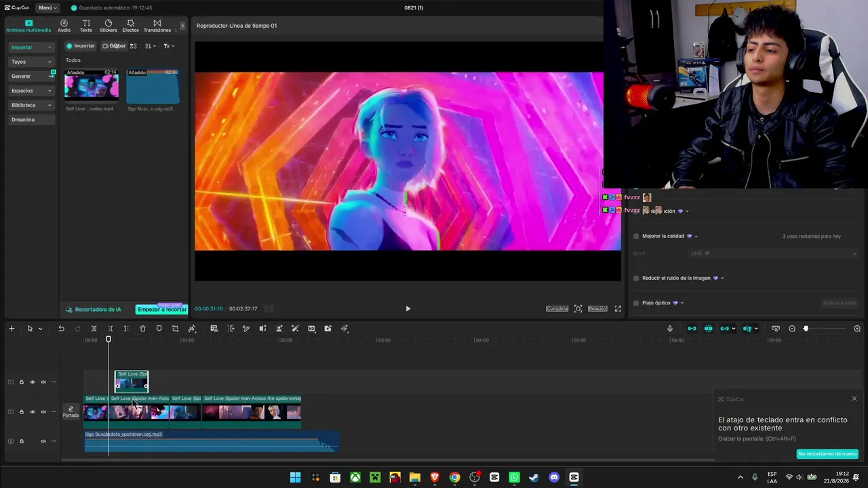Toggle clip linkage
The height and width of the screenshot is (488, 868).
click(x=724, y=329)
